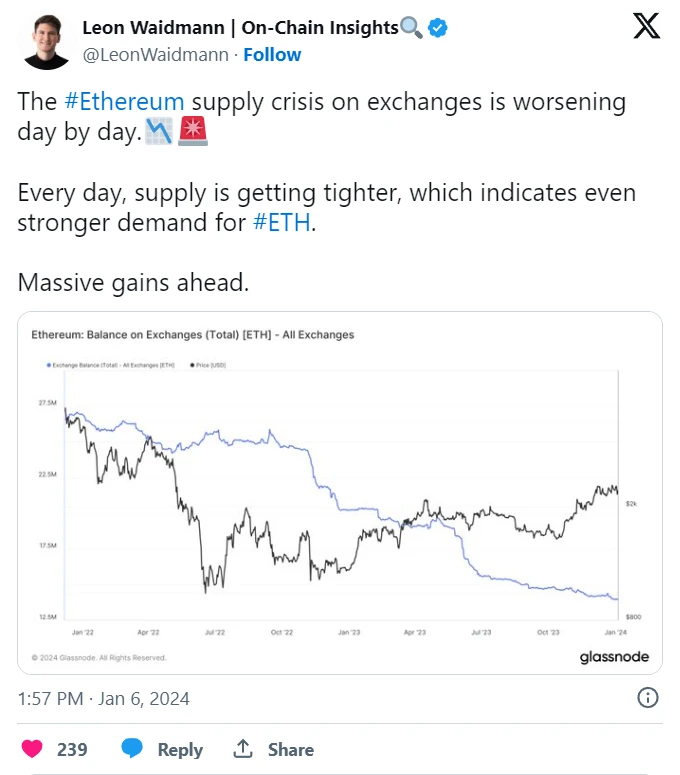The image size is (680, 775).
Task: Open the author's display name link
Action: [240, 28]
